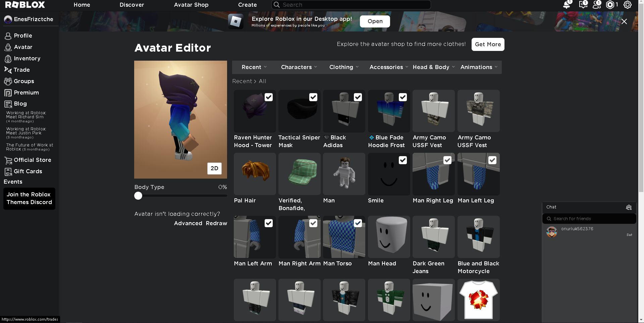Go to Discover tab

(x=132, y=5)
